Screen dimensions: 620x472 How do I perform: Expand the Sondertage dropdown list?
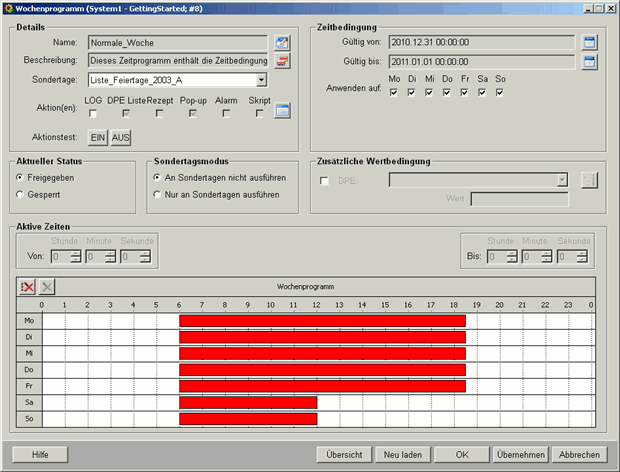point(261,80)
